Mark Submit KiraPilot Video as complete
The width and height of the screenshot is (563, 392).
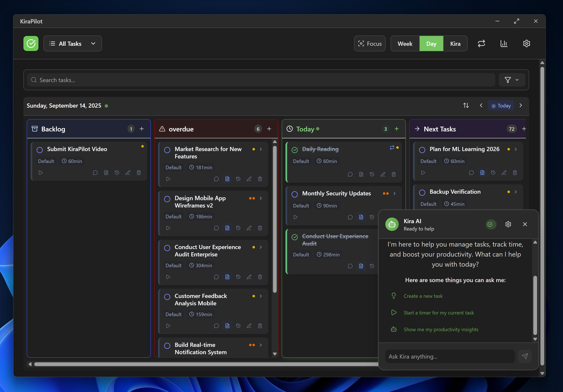pyautogui.click(x=40, y=150)
